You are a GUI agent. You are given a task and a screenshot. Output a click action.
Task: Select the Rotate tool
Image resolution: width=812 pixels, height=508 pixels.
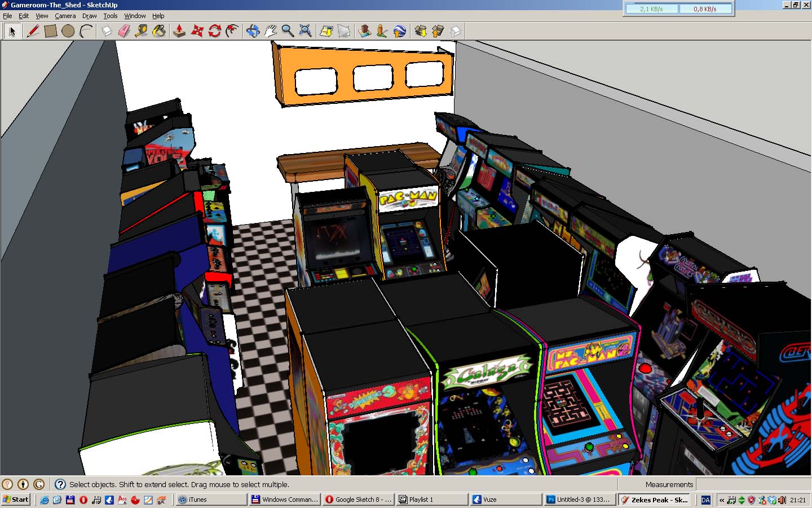(214, 31)
